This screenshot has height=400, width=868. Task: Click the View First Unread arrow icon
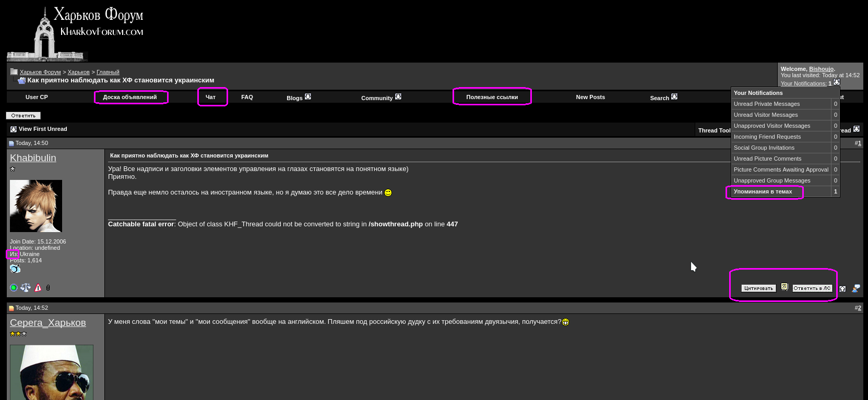(14, 129)
